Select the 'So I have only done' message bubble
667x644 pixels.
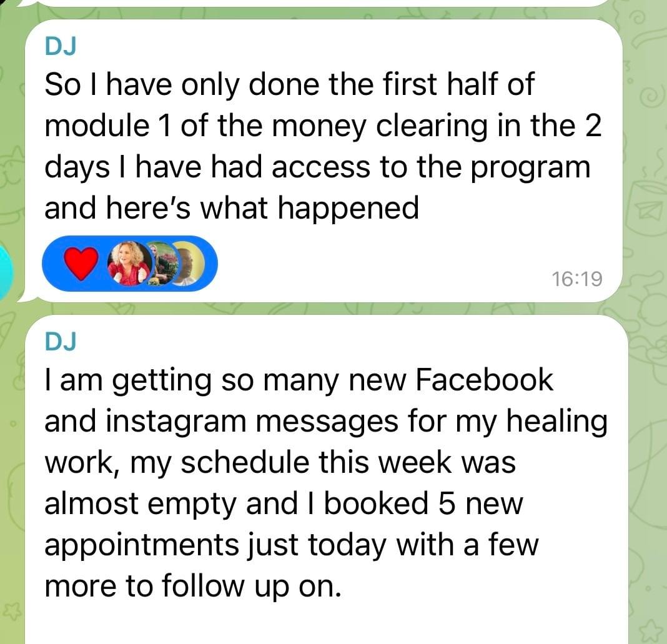[324, 161]
